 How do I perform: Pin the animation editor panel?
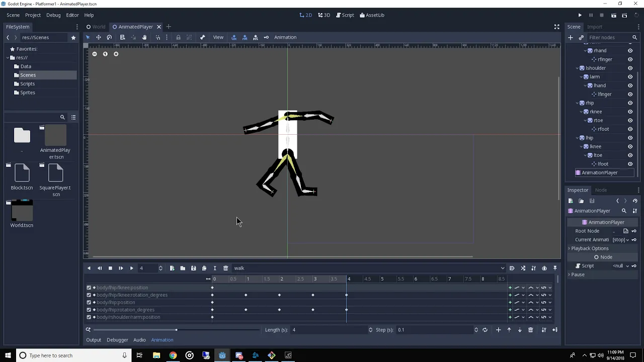tap(555, 268)
